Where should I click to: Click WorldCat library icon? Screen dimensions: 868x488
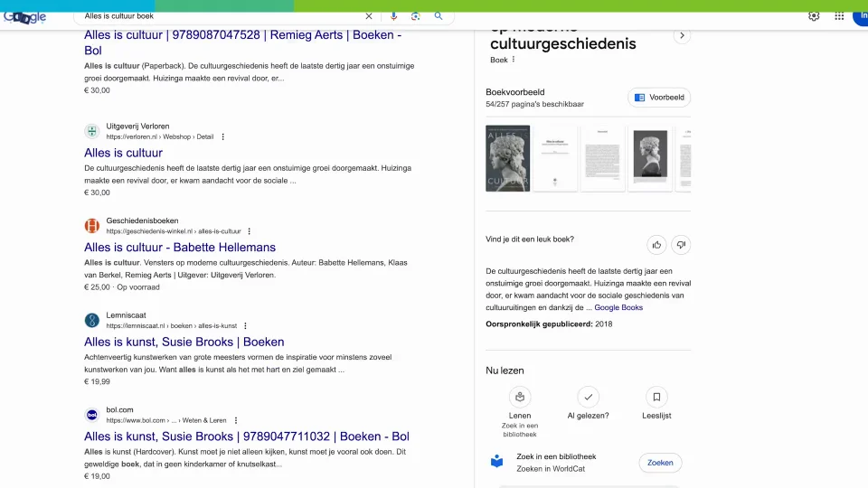tap(497, 462)
